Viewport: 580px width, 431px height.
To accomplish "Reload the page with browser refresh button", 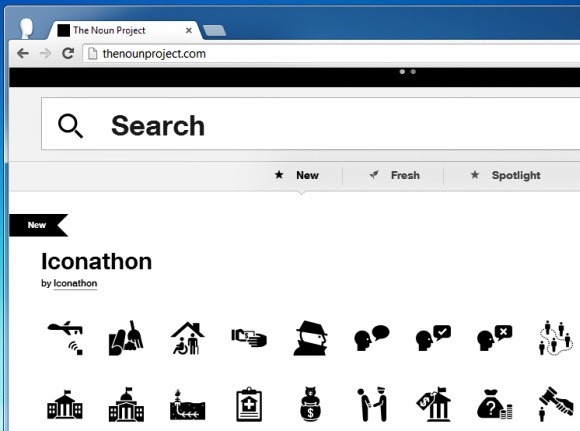I will click(68, 54).
